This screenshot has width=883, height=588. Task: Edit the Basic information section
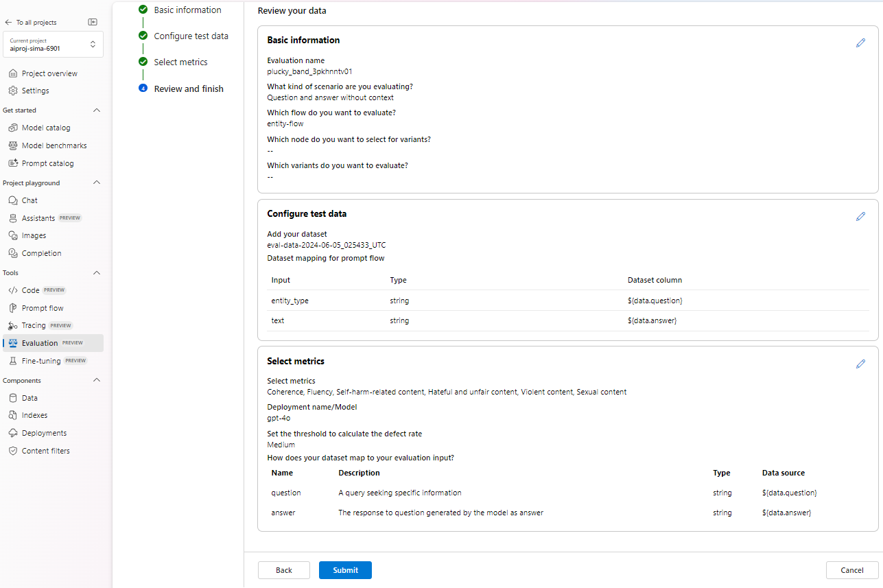(860, 43)
